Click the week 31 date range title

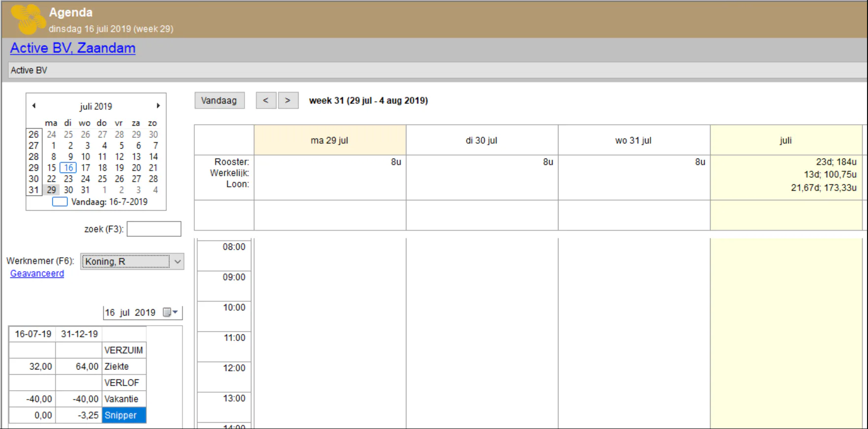pyautogui.click(x=369, y=100)
